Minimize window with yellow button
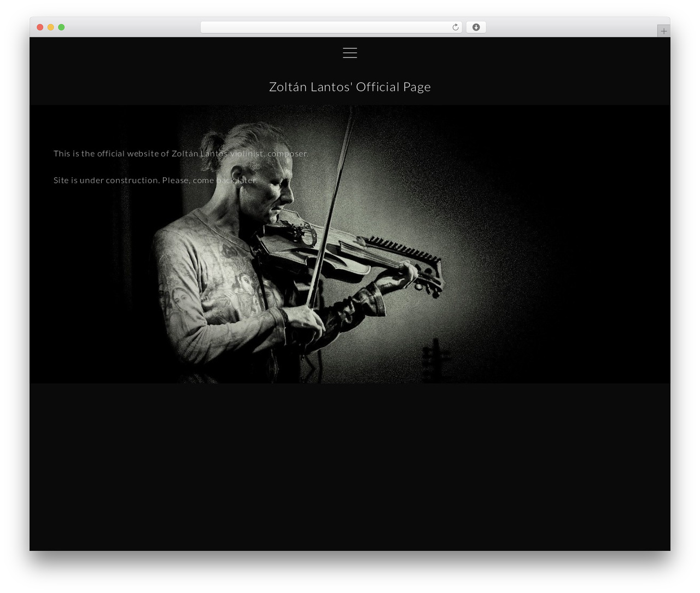This screenshot has width=700, height=593. (51, 27)
